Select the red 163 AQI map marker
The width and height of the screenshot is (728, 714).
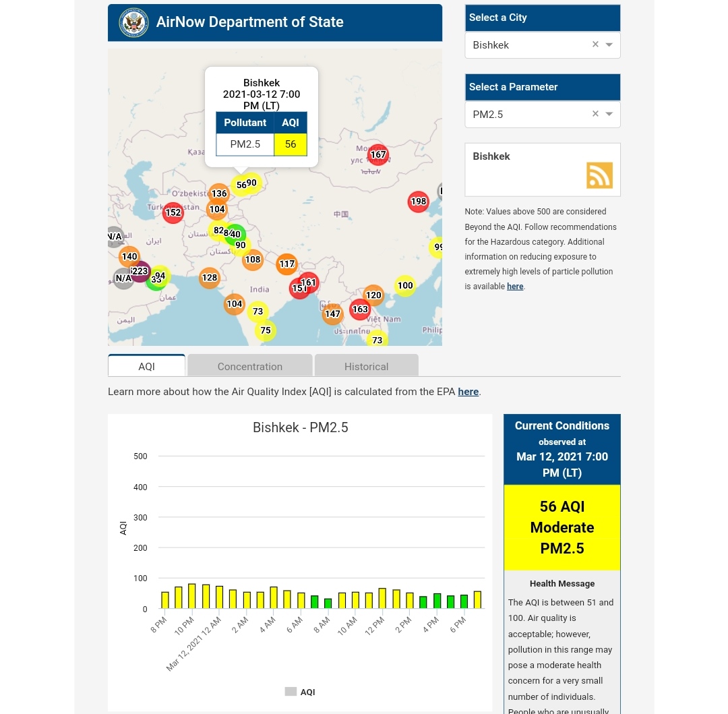coord(361,310)
